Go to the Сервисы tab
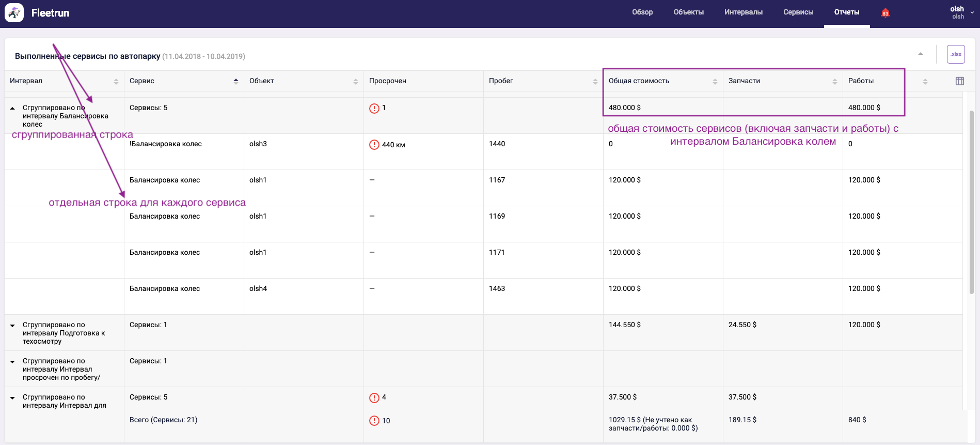This screenshot has width=980, height=445. [x=798, y=12]
